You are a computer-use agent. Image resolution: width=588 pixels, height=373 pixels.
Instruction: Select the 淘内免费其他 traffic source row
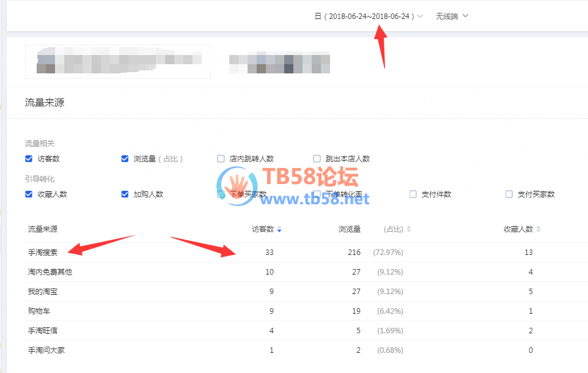point(50,272)
